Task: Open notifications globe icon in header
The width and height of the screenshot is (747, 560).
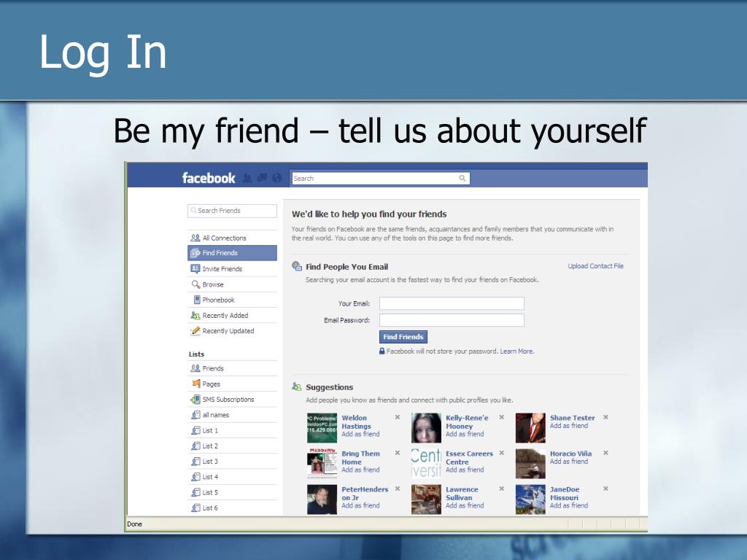Action: (276, 178)
